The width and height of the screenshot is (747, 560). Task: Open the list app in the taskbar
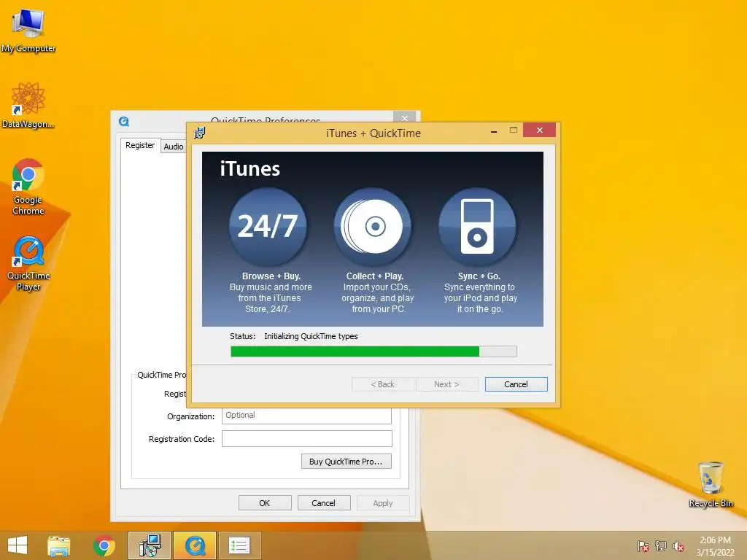(x=239, y=545)
